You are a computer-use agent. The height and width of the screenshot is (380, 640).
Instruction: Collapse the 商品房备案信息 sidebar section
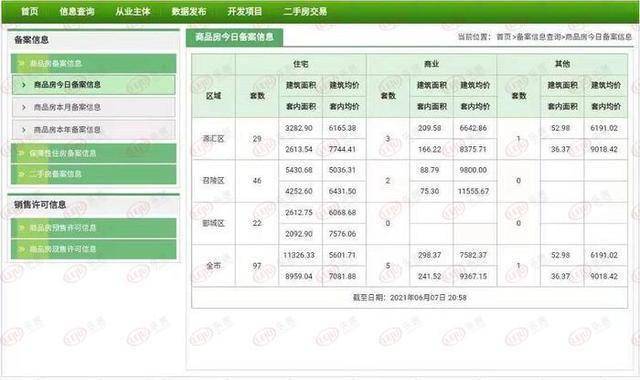click(x=93, y=64)
